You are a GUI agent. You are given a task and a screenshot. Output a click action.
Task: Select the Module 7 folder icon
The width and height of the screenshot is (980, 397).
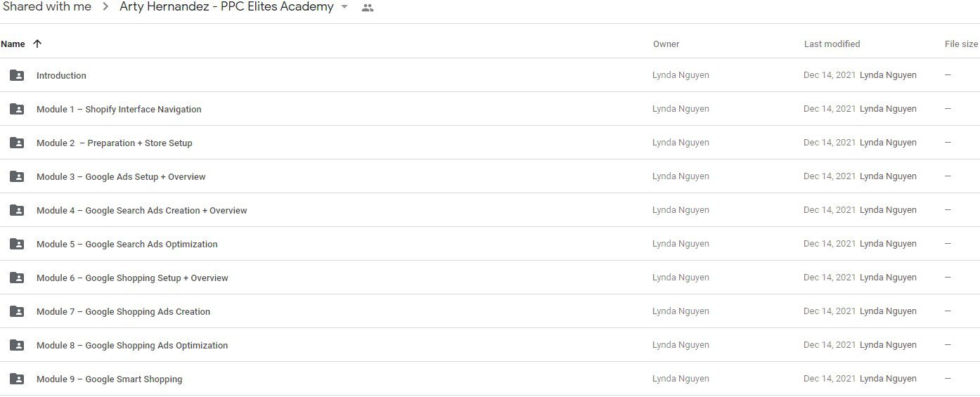coord(17,311)
